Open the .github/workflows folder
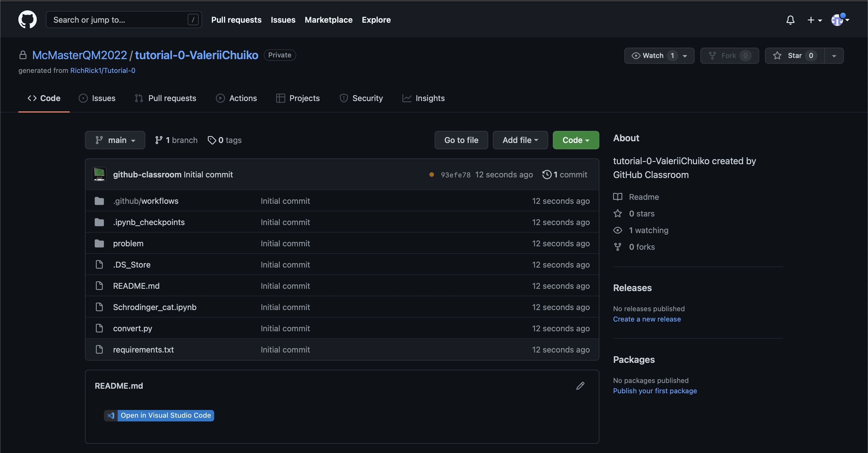The width and height of the screenshot is (868, 453). click(x=146, y=201)
